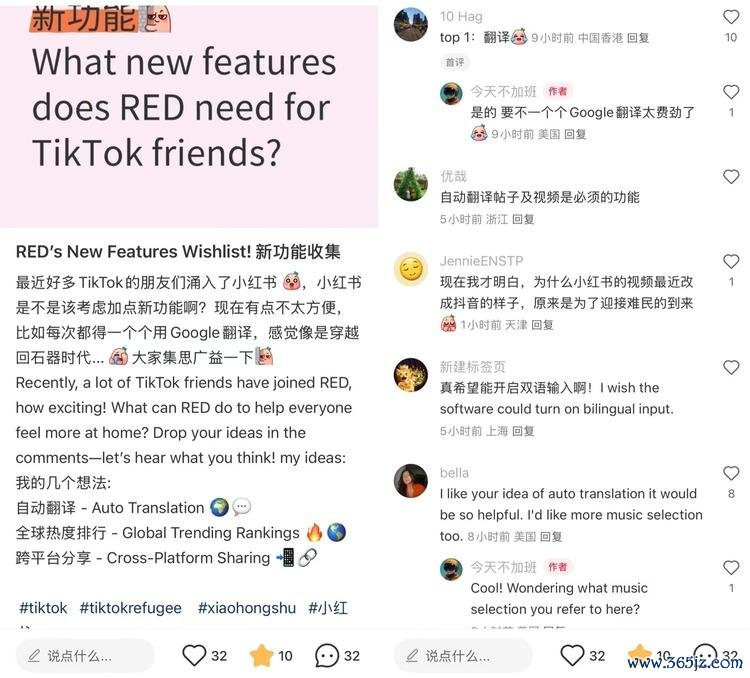Open the #tiktokrefugee hashtag
Viewport: 750px width, 678px height.
(131, 608)
